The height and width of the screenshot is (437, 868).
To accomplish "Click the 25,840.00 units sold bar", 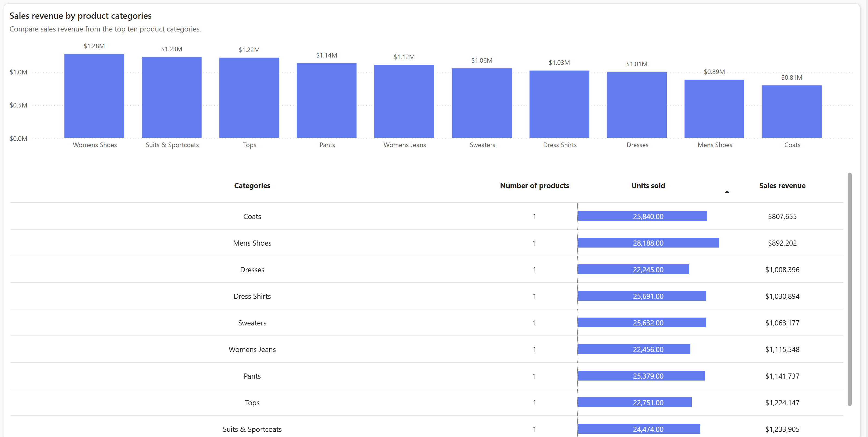I will [x=642, y=216].
